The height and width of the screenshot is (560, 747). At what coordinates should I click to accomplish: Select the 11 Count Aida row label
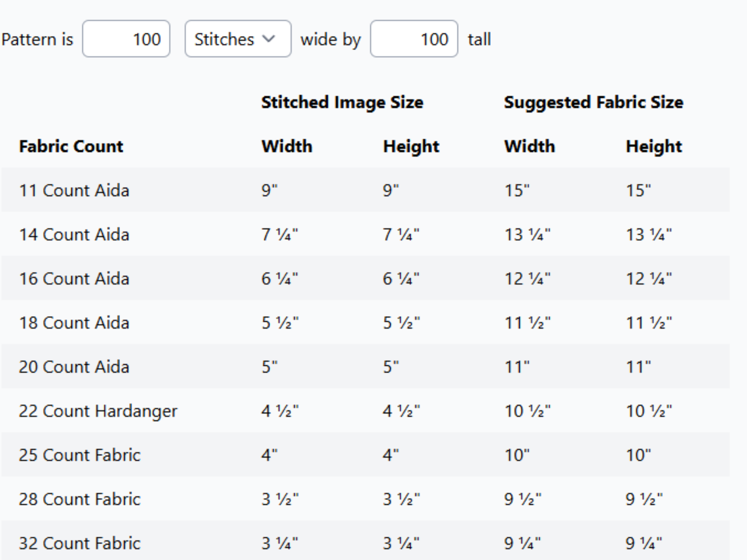coord(74,190)
